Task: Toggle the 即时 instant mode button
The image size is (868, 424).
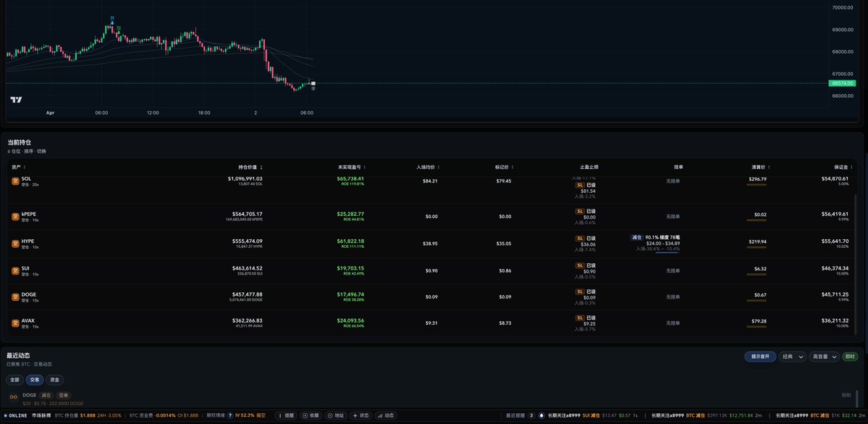Action: coord(850,357)
